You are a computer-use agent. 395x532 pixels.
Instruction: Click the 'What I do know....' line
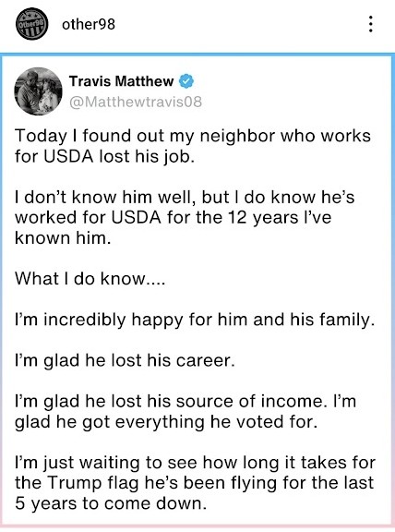(90, 279)
